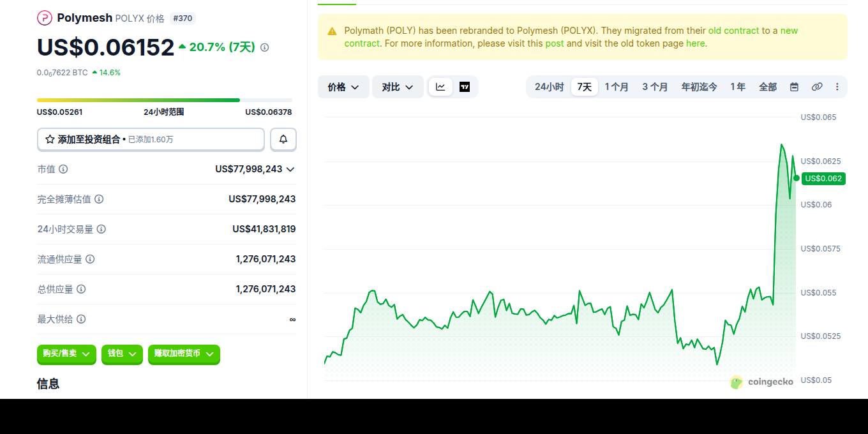Switch to the TradingView chart icon
Image resolution: width=868 pixels, height=434 pixels.
(x=465, y=87)
